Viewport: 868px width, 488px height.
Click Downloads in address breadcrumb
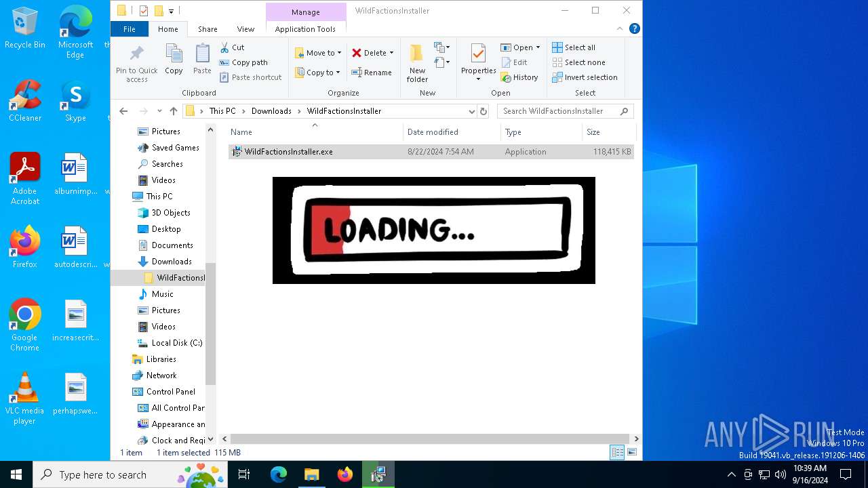(271, 111)
